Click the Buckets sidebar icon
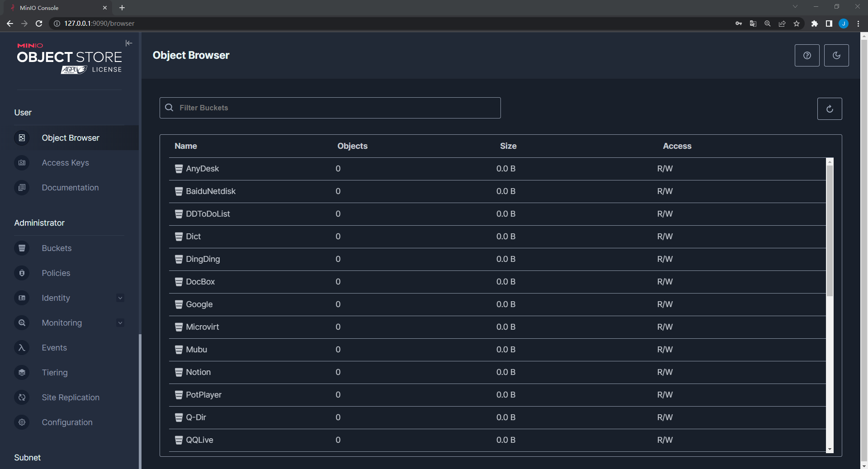 point(22,248)
